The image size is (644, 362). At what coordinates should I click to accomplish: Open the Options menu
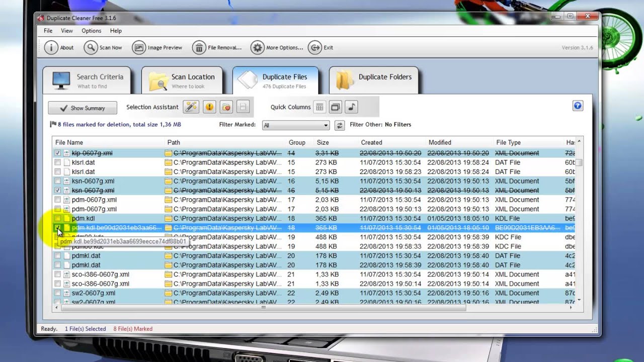pos(92,31)
